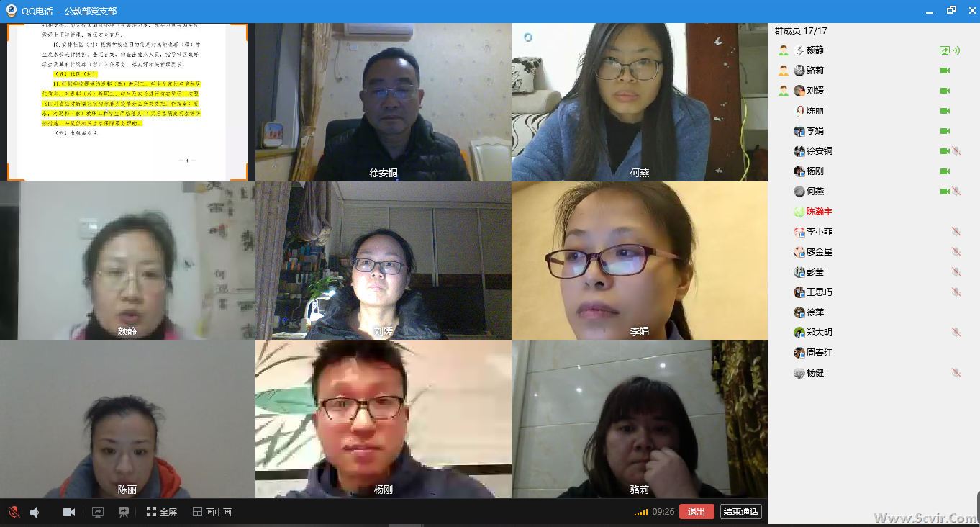Start screen sharing from bottom toolbar
The width and height of the screenshot is (980, 527).
point(98,512)
